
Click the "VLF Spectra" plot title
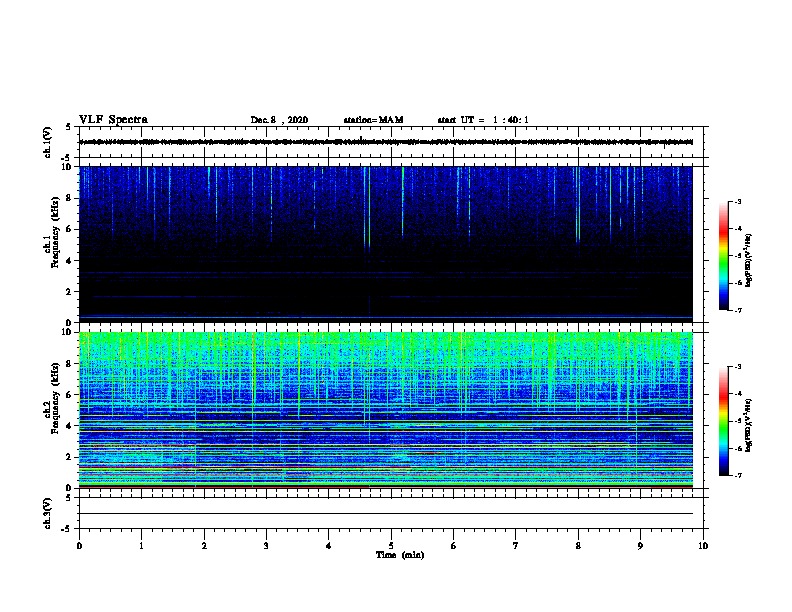pos(113,120)
